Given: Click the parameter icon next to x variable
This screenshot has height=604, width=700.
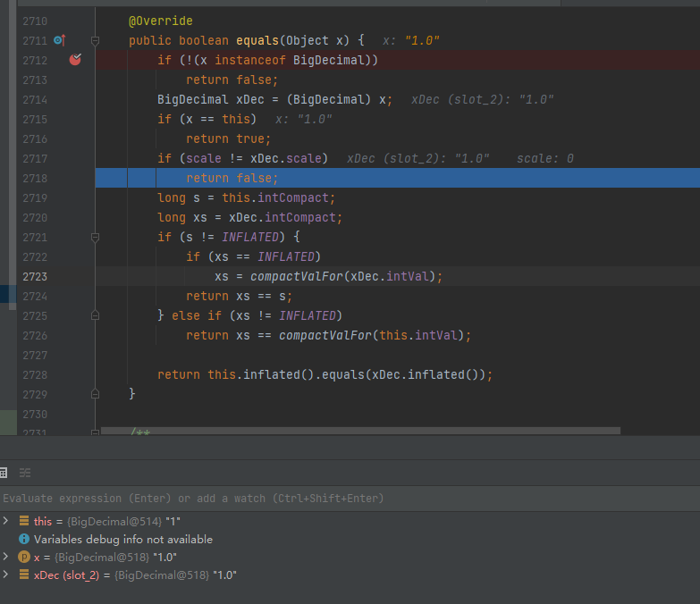Looking at the screenshot, I should [x=24, y=557].
